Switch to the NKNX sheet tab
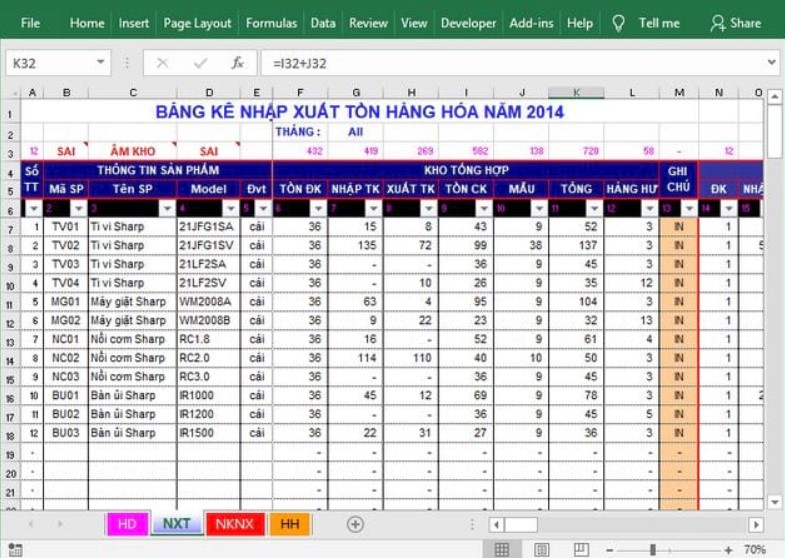Viewport: 785px width, 558px height. [234, 524]
